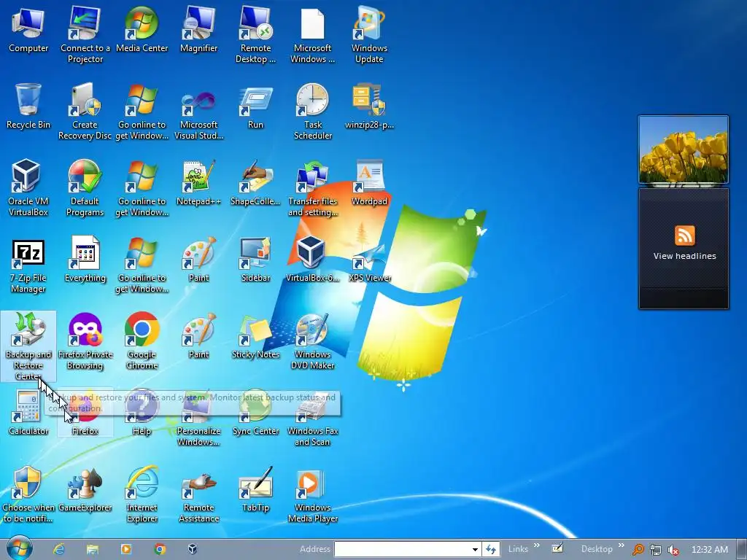Open the Windows Update shortcut
Viewport: 747px width, 560px height.
[369, 34]
